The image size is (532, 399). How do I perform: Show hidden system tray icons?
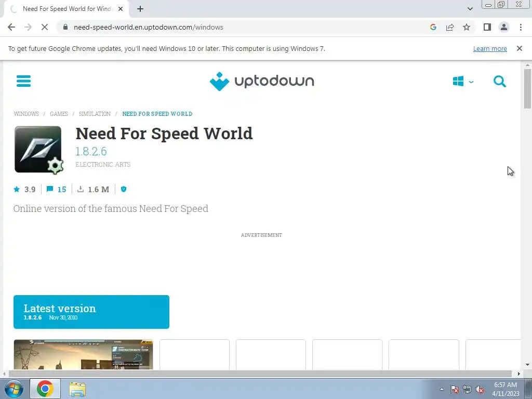pyautogui.click(x=442, y=390)
